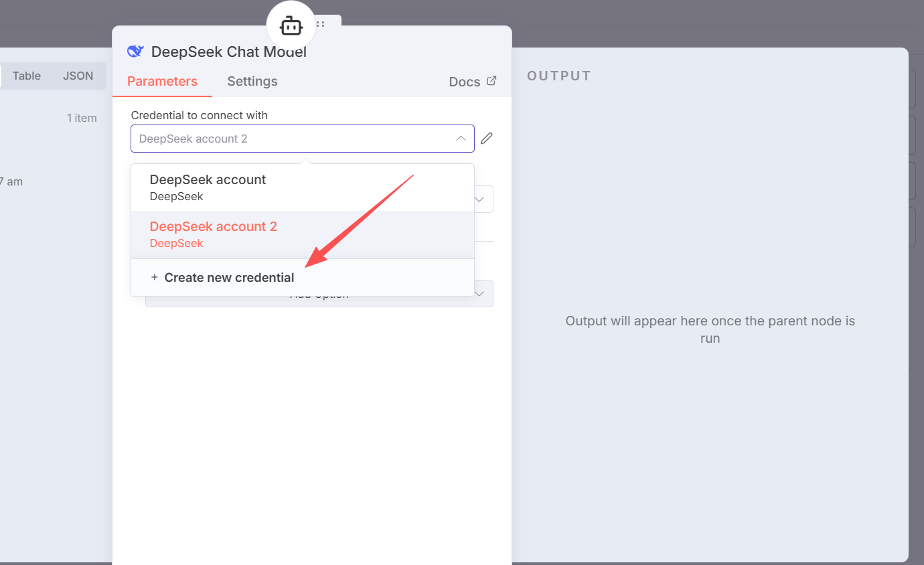This screenshot has width=924, height=565.
Task: Click the DeepSeek whale logo icon
Action: pyautogui.click(x=136, y=52)
